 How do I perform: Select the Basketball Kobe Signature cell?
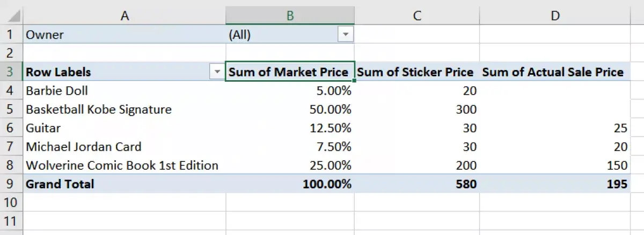(125, 109)
